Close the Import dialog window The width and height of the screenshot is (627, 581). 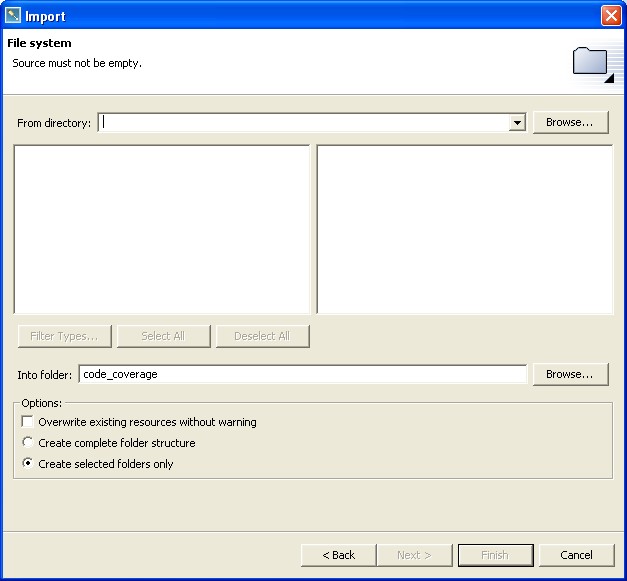611,15
